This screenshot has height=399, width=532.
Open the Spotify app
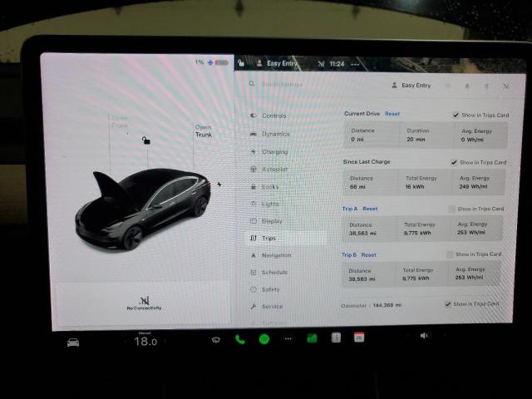click(x=264, y=339)
